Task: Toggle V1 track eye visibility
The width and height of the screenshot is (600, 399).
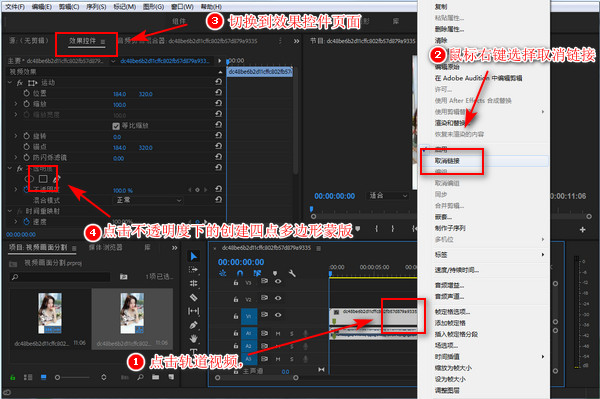Action: [x=278, y=315]
